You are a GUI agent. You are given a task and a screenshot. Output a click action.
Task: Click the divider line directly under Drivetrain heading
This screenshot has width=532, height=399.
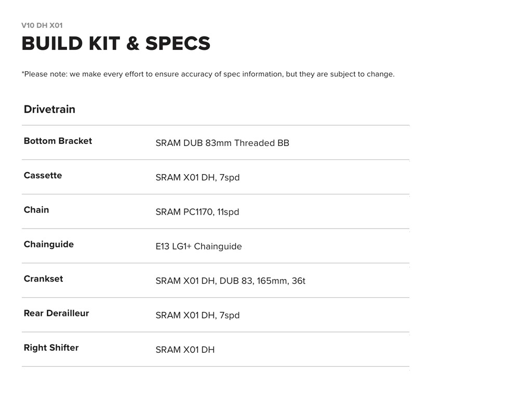pos(216,125)
